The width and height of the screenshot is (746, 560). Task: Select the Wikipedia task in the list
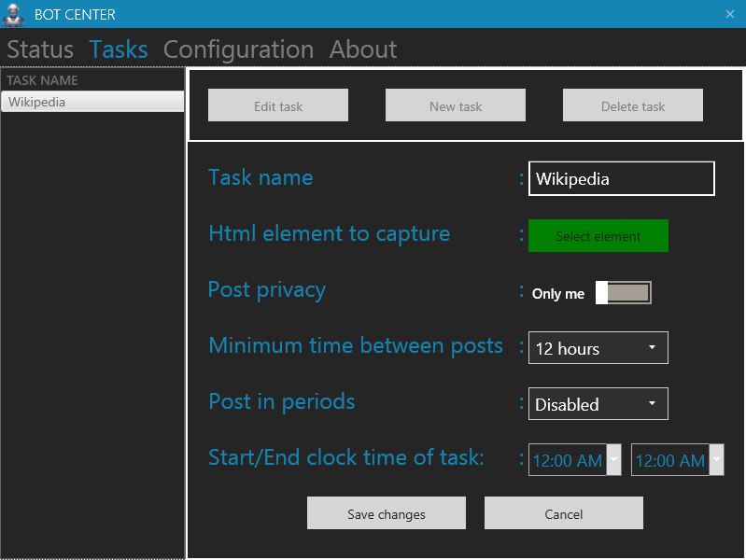tap(91, 102)
